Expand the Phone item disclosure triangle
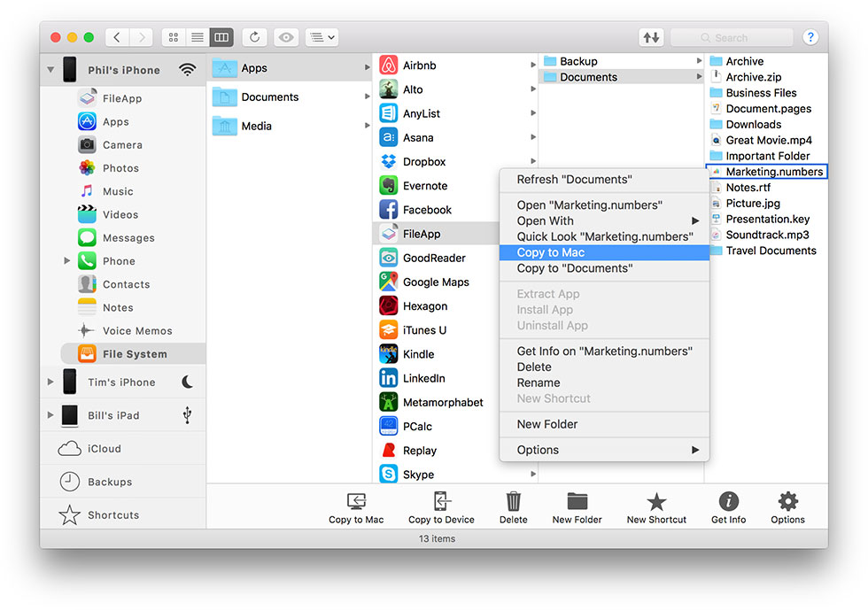The image size is (868, 610). pyautogui.click(x=67, y=261)
